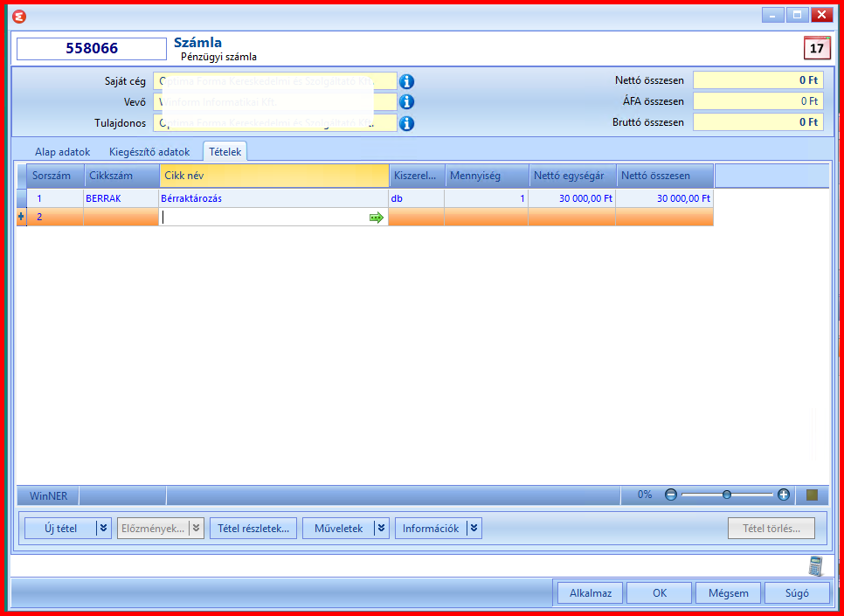Click the Cikk név column header
This screenshot has height=616, width=844.
(x=274, y=176)
